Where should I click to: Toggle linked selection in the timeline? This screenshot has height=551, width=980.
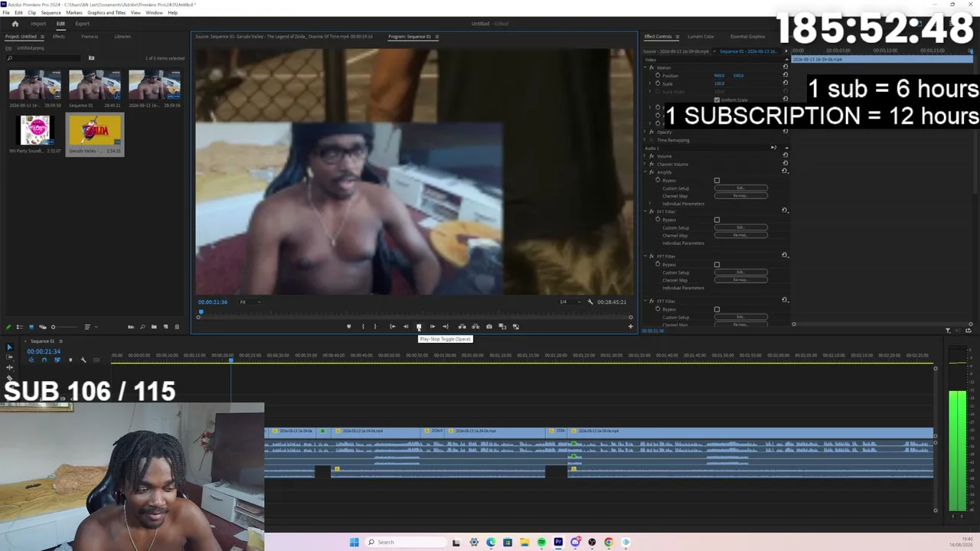coord(57,360)
